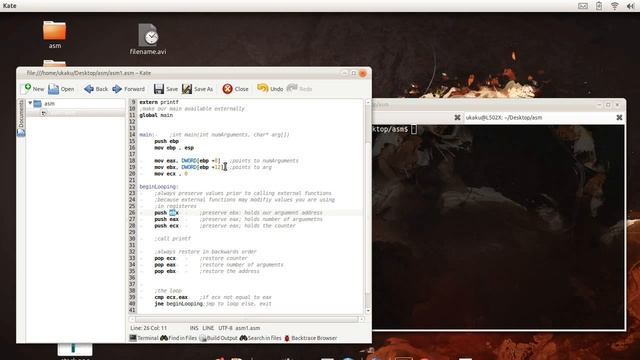Click the 'pop ecx' instruction line

tap(165, 258)
